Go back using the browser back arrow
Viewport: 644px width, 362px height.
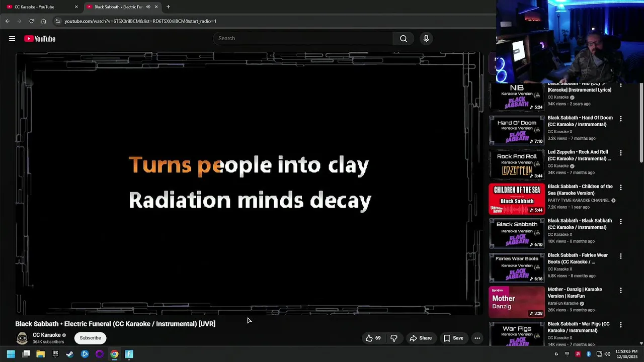click(x=8, y=21)
